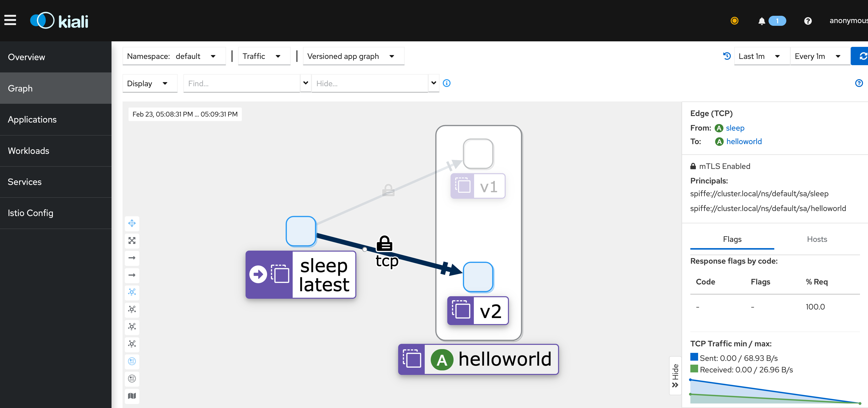868x408 pixels.
Task: Click the blue Sent legend swatch
Action: click(694, 357)
